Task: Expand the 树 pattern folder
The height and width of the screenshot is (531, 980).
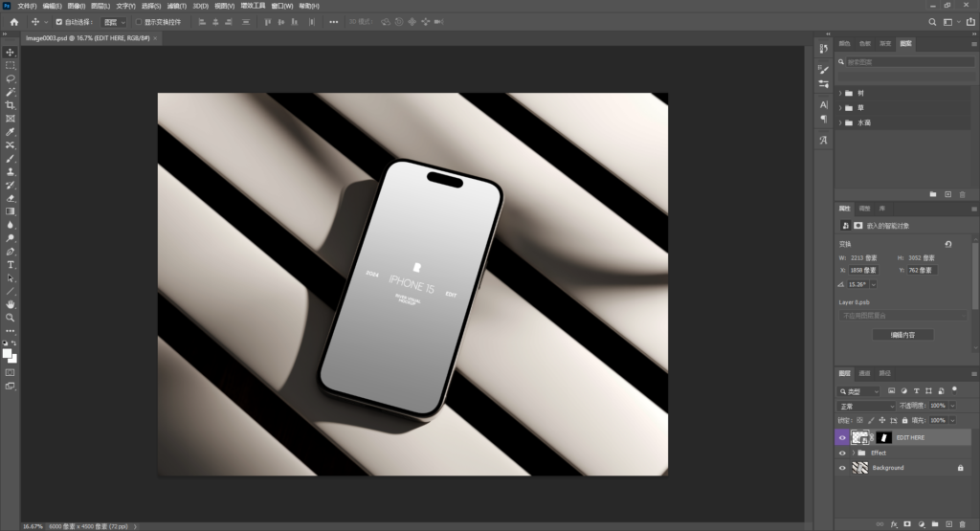Action: point(840,93)
